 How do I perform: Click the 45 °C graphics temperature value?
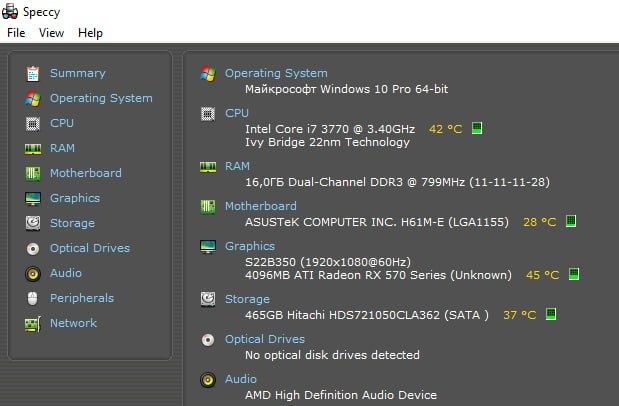542,275
